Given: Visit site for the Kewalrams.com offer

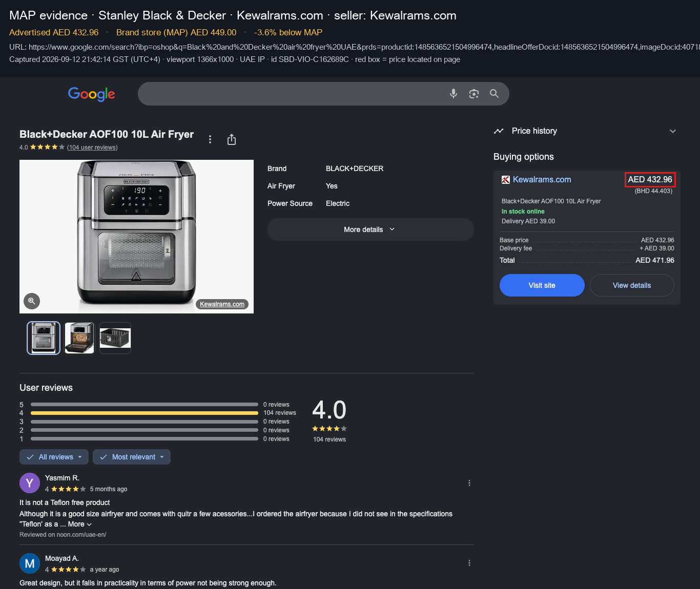Looking at the screenshot, I should click(542, 285).
